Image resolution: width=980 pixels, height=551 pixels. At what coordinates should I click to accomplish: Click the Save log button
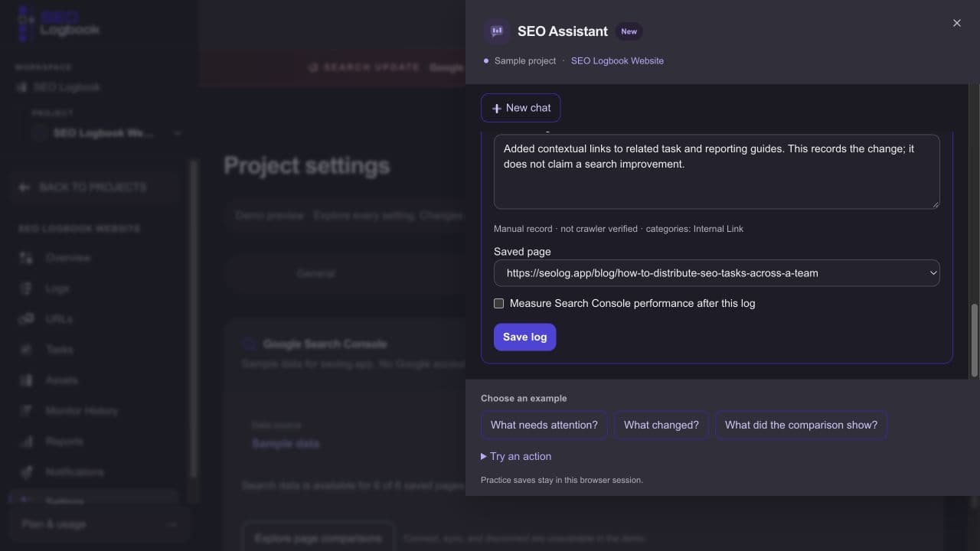pos(525,337)
